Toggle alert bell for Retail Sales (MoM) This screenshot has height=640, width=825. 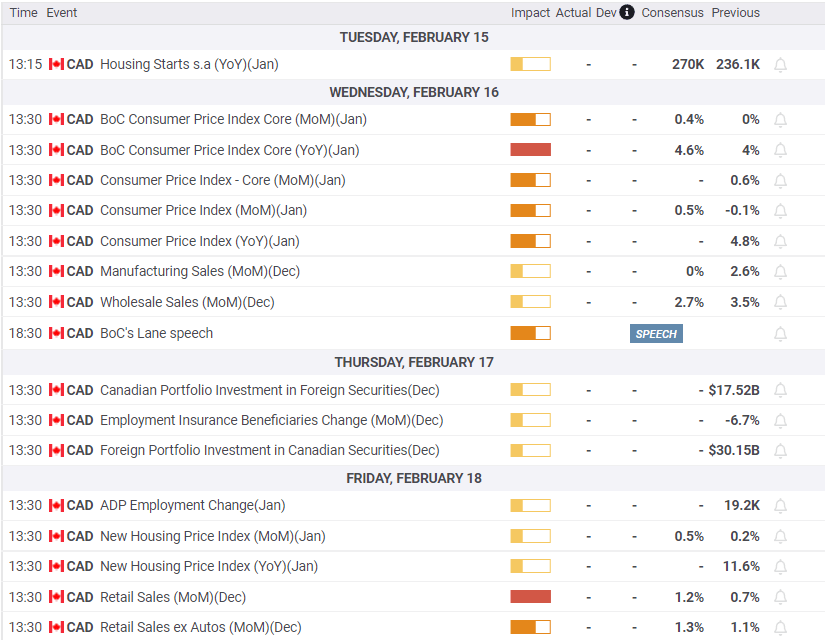(x=781, y=598)
